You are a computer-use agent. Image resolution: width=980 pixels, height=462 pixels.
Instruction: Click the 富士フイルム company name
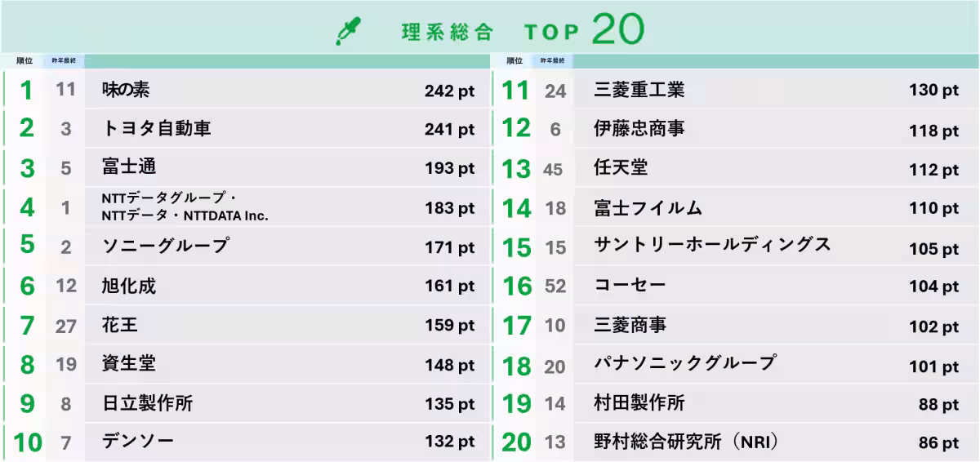pos(648,207)
